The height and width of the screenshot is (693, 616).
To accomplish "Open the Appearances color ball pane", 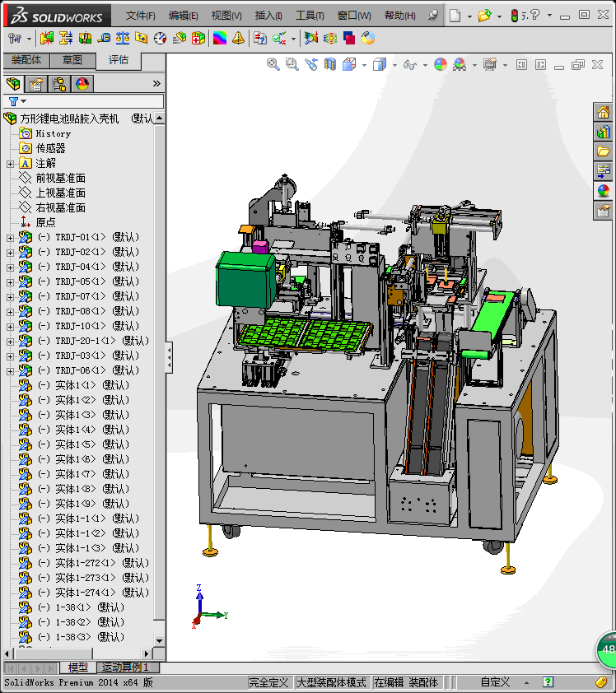I will [602, 190].
